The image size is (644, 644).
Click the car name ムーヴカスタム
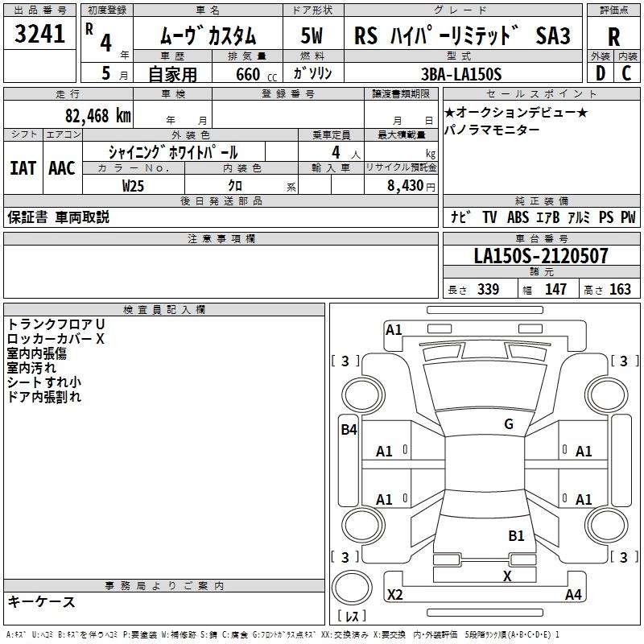click(208, 35)
